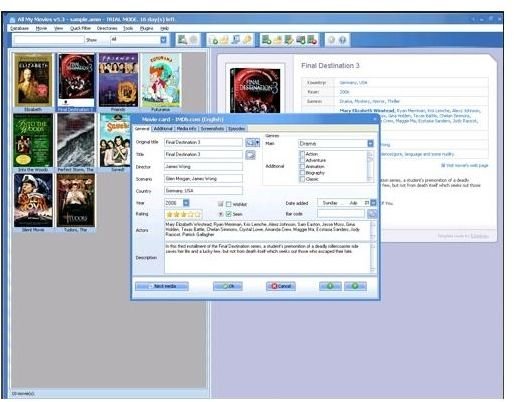The image size is (514, 402).
Task: Switch to the Media info tab
Action: (x=186, y=129)
